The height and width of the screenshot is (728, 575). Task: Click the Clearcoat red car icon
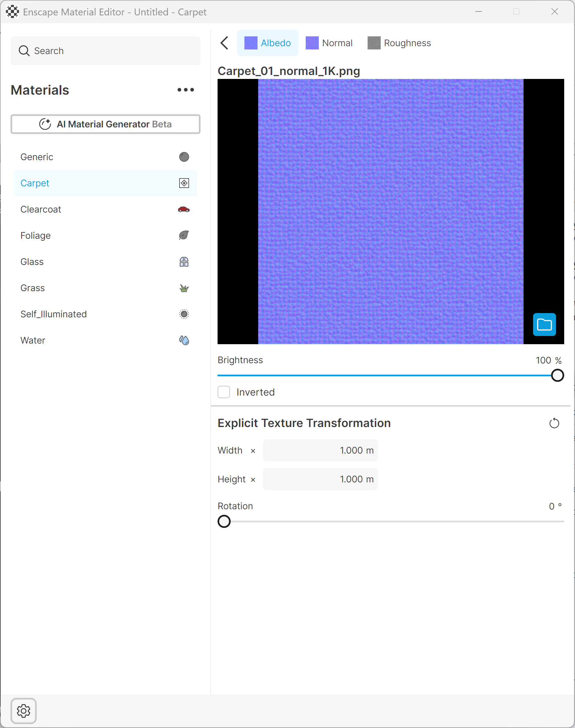[x=184, y=209]
